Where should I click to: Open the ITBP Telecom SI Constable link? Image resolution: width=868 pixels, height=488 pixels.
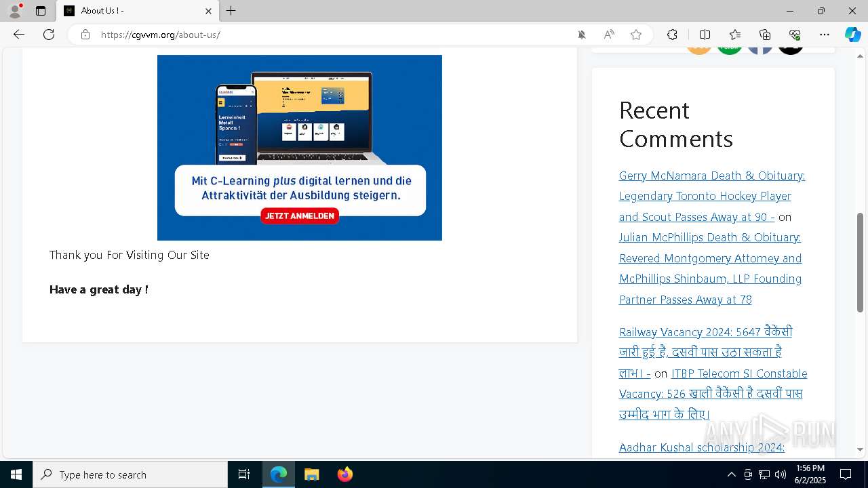coord(712,394)
